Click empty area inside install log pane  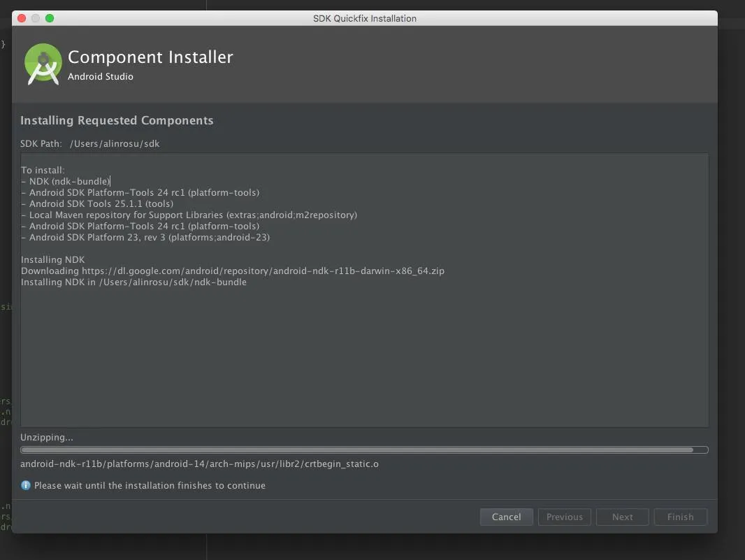click(x=364, y=357)
